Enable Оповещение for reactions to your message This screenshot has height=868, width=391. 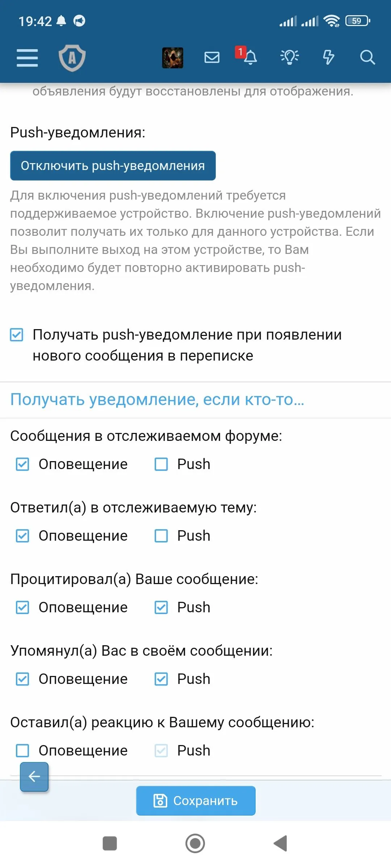(x=22, y=750)
